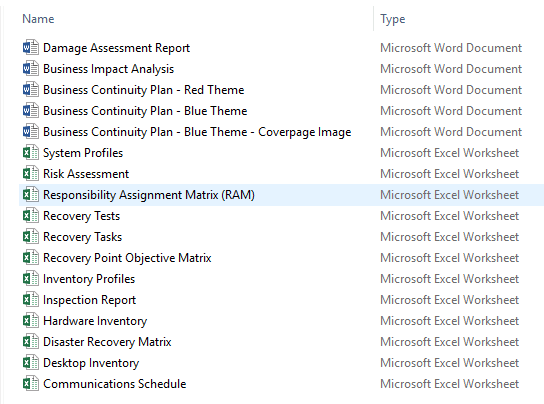Viewport: 544px width, 404px height.
Task: Click the Word icon for Red Theme plan
Action: 31,90
